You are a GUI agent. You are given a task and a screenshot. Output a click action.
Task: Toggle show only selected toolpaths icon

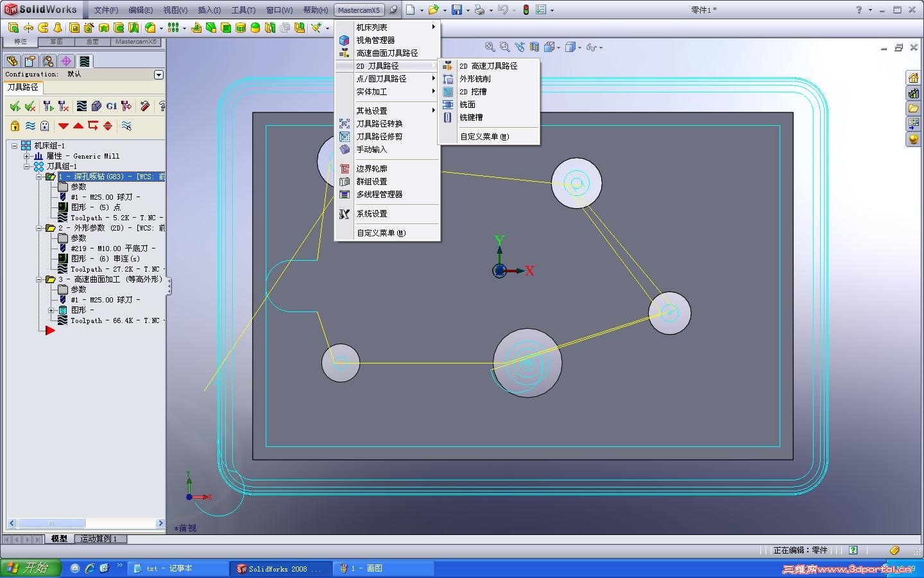[126, 126]
